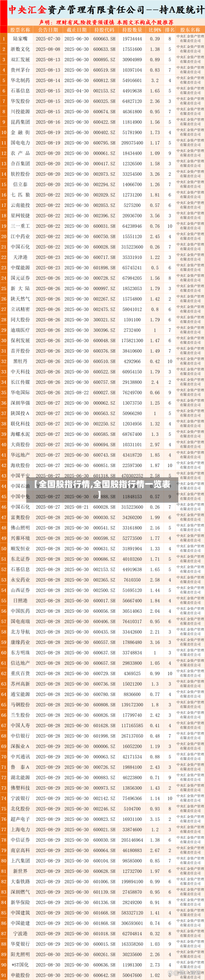The image size is (205, 980).
Task: Click the 公告日期 column header
Action: click(48, 30)
